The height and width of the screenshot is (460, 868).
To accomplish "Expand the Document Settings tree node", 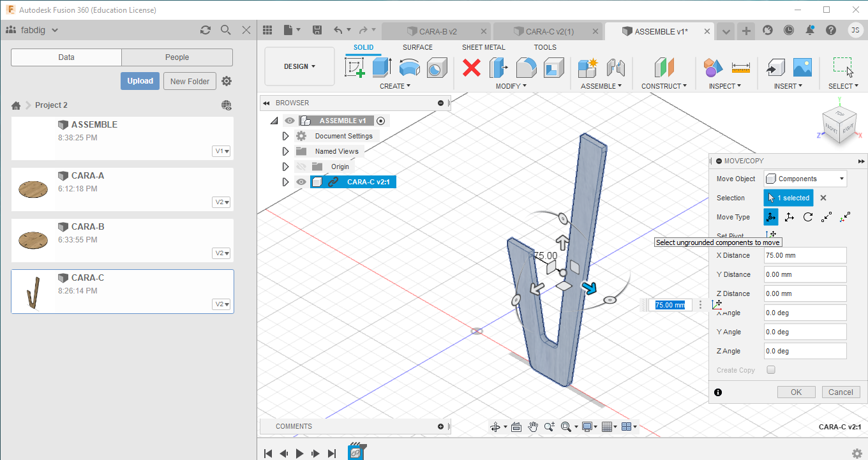I will [x=285, y=136].
